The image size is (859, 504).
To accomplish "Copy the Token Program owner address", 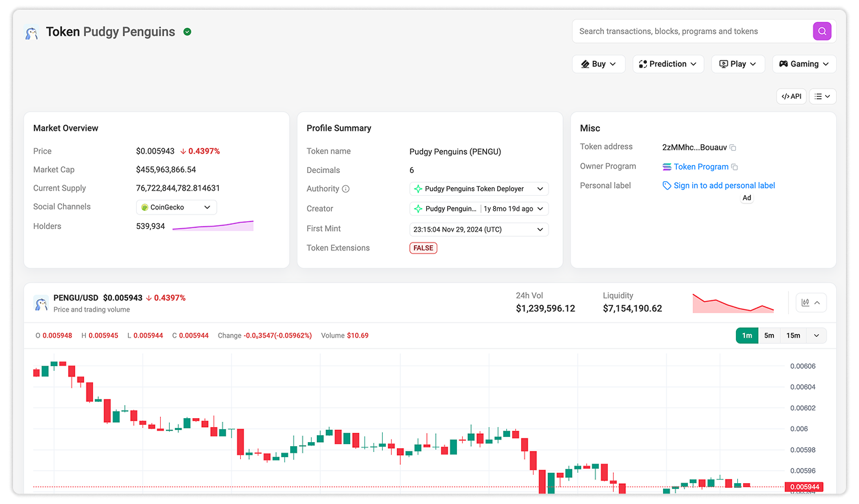I will point(735,167).
